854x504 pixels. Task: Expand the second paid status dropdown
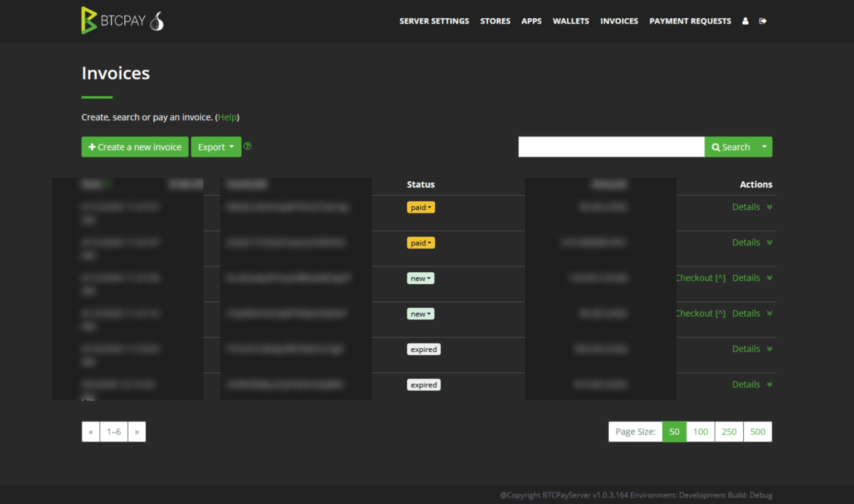[x=420, y=243]
